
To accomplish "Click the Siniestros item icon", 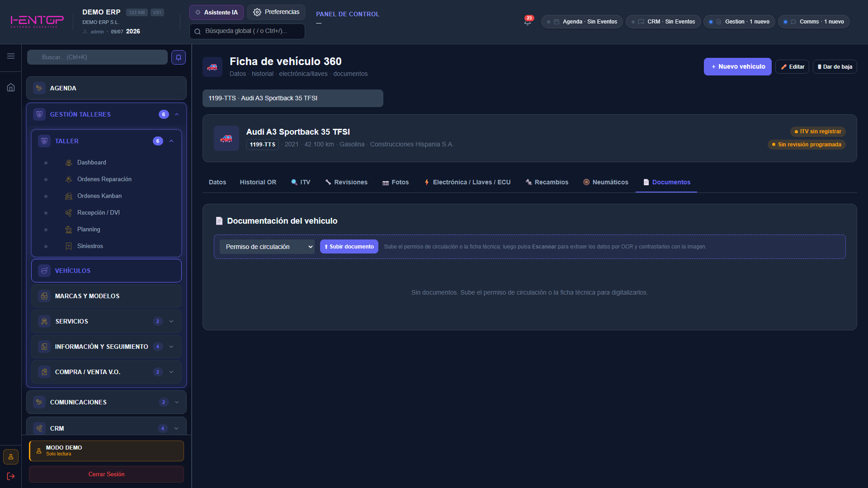I will pyautogui.click(x=69, y=246).
